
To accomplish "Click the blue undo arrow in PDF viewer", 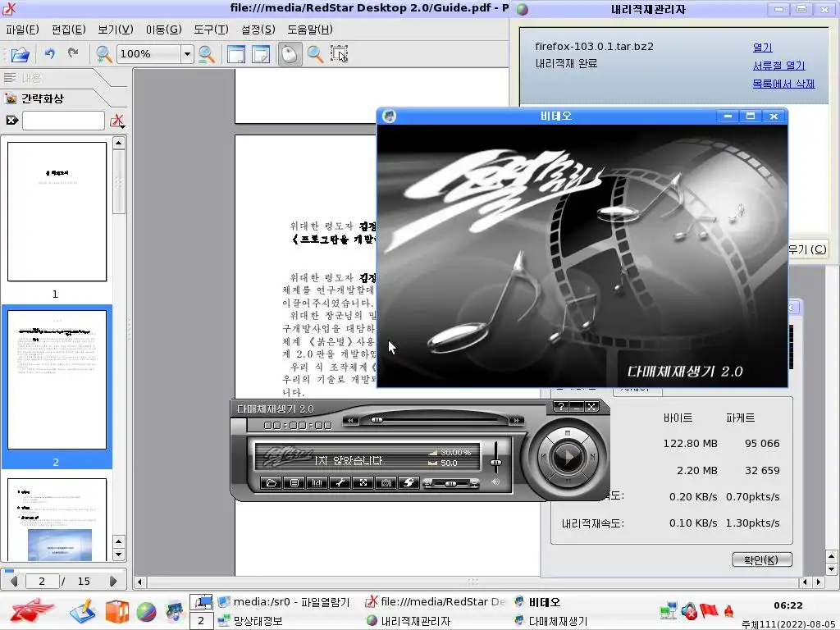I will 50,53.
